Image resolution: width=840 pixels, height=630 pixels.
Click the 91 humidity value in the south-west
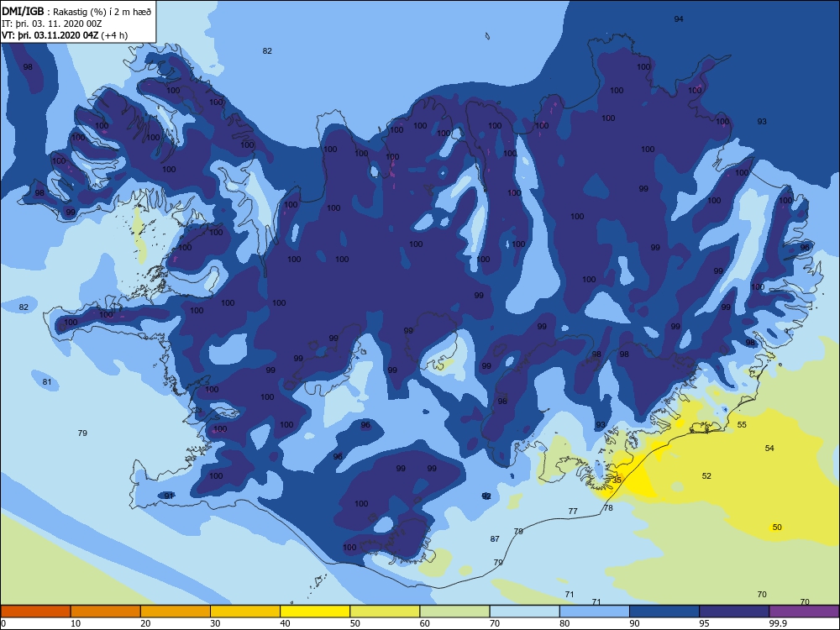tap(169, 496)
